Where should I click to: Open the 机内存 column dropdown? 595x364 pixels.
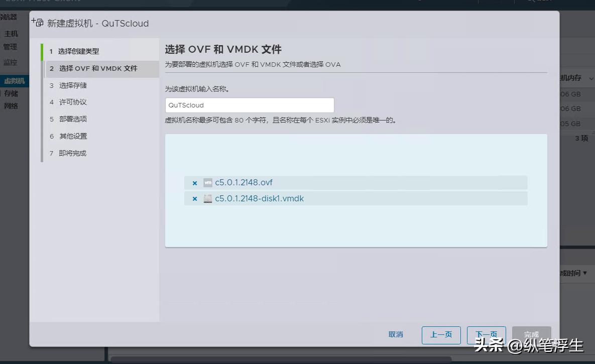[x=590, y=79]
